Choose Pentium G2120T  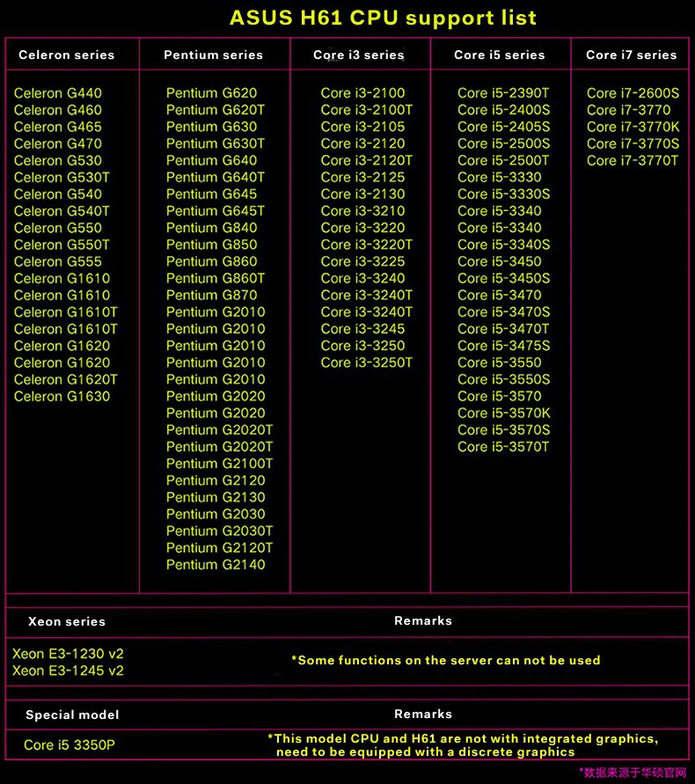click(220, 548)
